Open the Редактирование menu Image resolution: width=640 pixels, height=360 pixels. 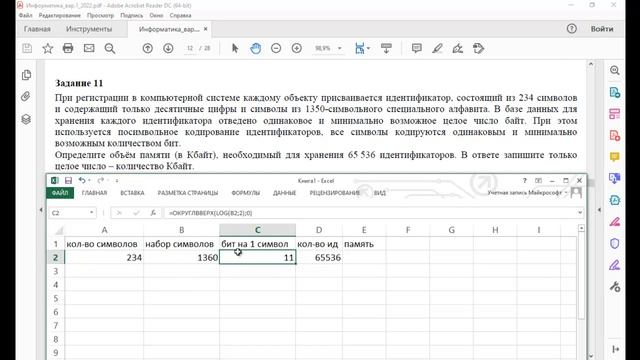[60, 16]
